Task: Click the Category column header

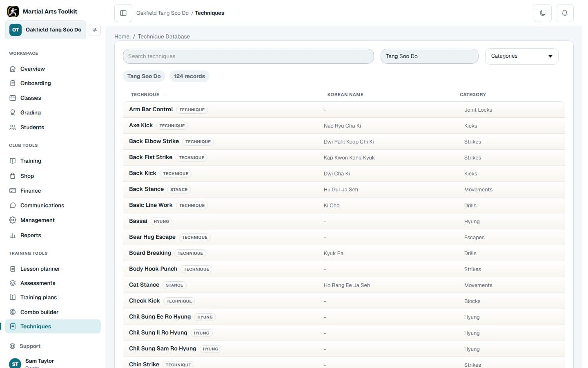Action: click(x=473, y=94)
